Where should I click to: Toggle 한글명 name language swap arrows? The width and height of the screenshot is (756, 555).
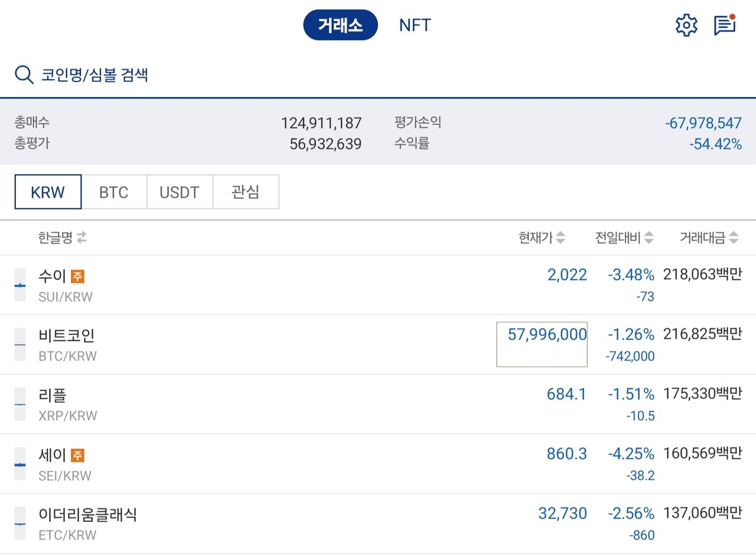click(82, 238)
